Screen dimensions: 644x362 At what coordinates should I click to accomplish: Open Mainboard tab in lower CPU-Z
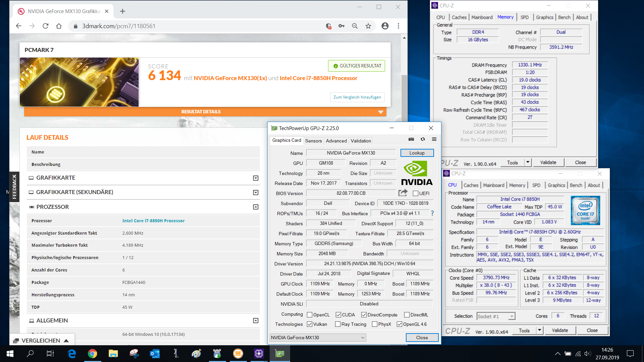494,185
